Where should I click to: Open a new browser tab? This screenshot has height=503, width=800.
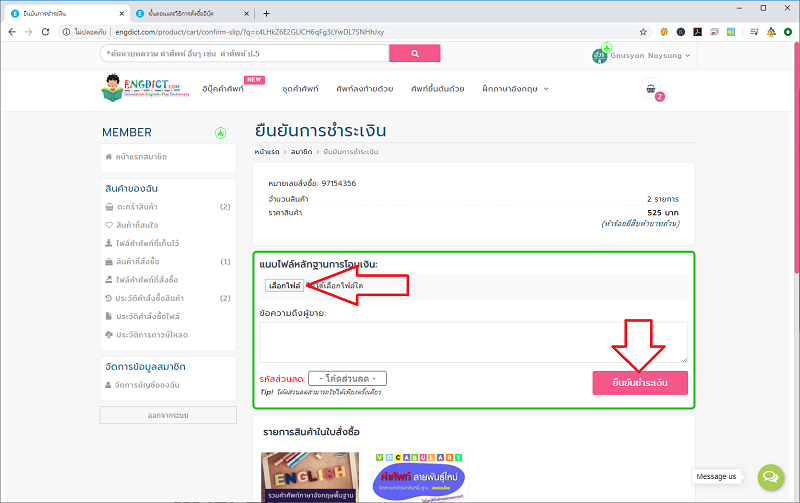[x=266, y=12]
